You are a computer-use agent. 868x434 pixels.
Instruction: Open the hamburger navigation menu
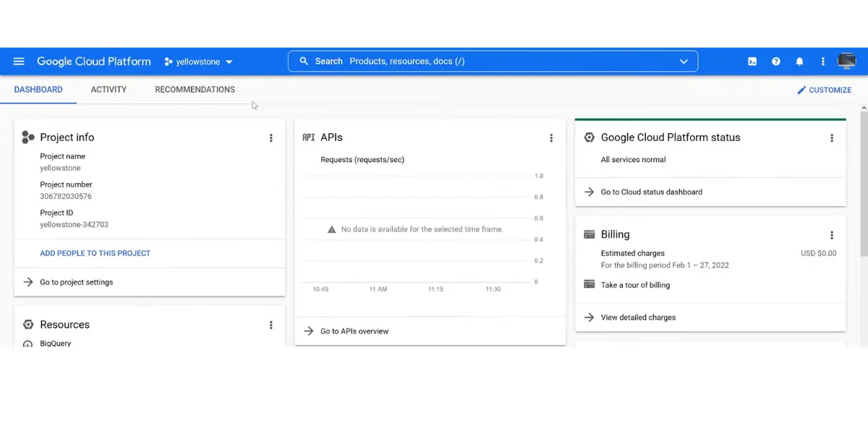(x=20, y=61)
